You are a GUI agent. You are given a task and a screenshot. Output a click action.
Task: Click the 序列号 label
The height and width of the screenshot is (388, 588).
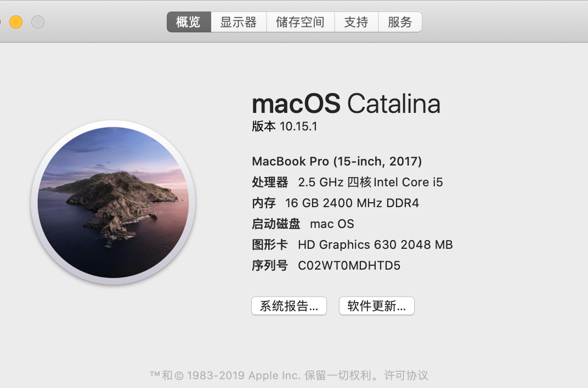[270, 266]
